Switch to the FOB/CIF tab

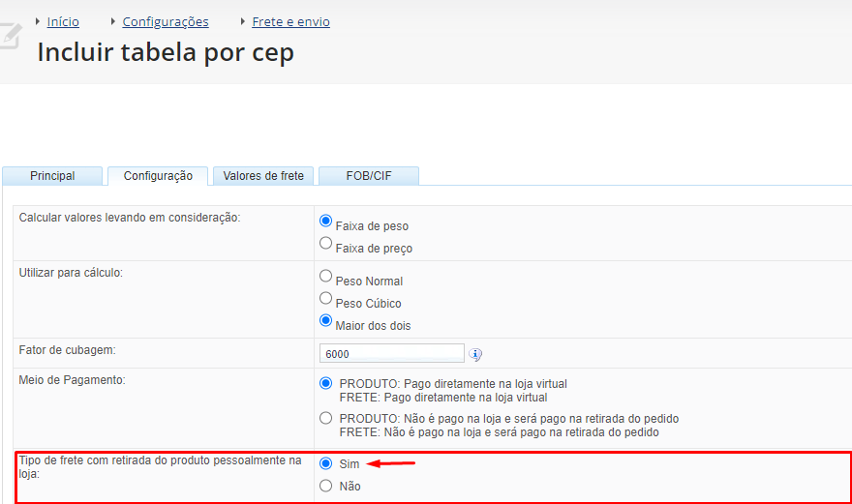(369, 176)
